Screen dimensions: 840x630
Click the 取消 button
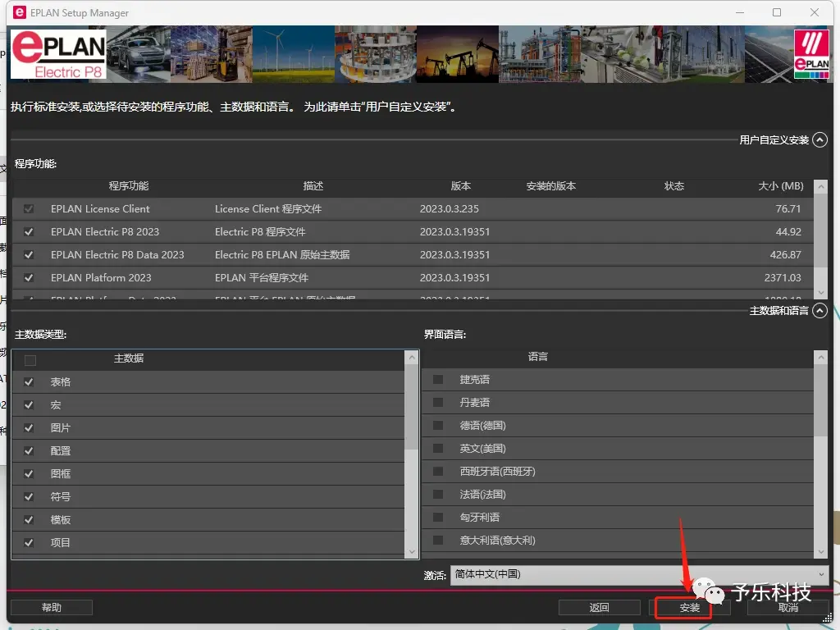[x=787, y=608]
